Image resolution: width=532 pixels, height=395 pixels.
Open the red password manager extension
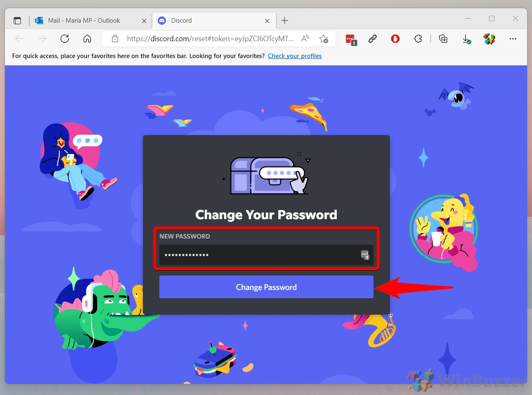[x=351, y=39]
